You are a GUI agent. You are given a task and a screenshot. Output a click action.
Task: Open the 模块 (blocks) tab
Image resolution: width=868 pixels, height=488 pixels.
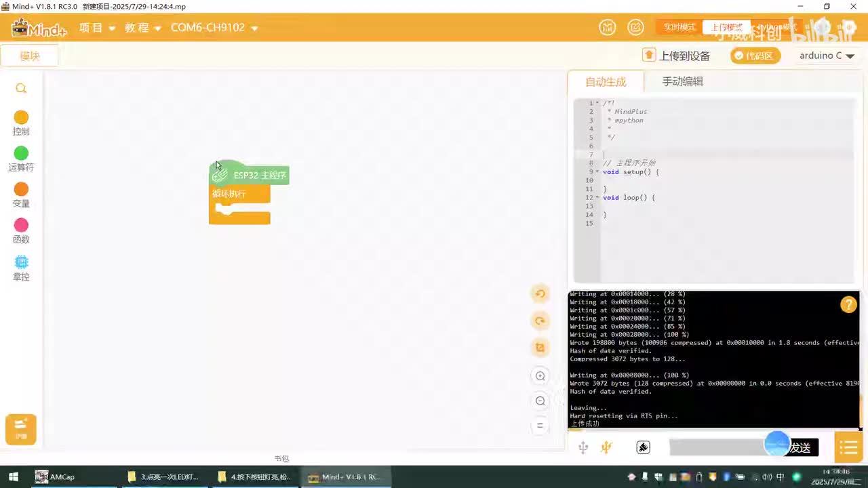coord(29,56)
